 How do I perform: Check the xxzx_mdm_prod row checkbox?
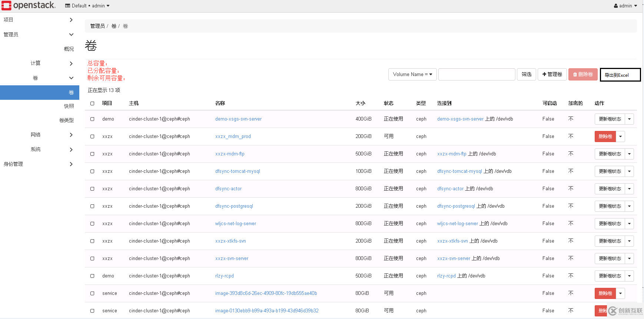pos(92,137)
